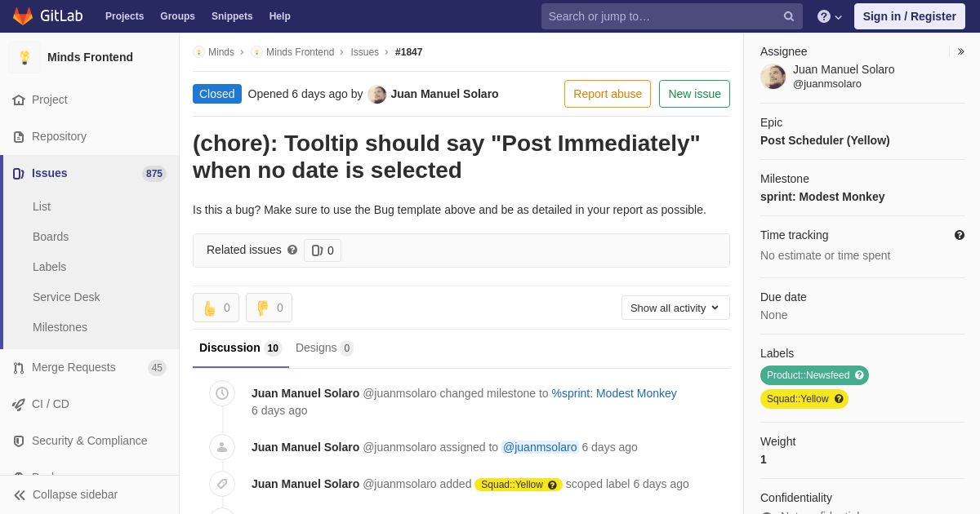980x514 pixels.
Task: Open the Post Scheduler (Yellow) epic
Action: (x=825, y=140)
